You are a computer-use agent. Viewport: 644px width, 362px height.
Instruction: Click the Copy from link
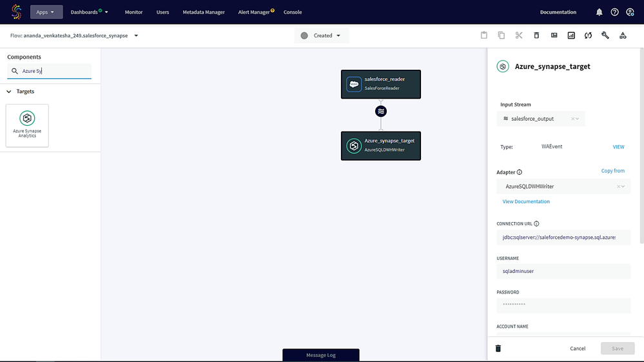613,171
